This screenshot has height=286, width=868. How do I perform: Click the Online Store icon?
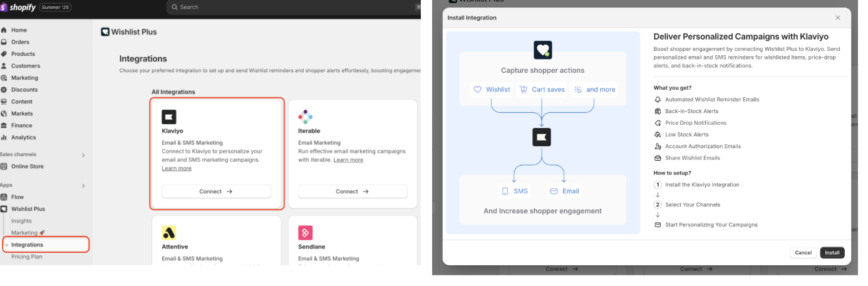pyautogui.click(x=4, y=166)
